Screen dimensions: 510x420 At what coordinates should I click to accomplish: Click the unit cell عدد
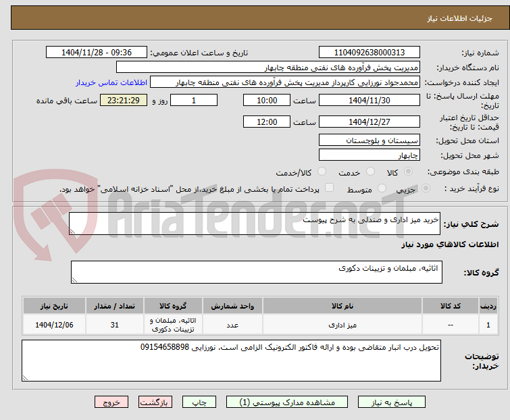click(x=232, y=325)
